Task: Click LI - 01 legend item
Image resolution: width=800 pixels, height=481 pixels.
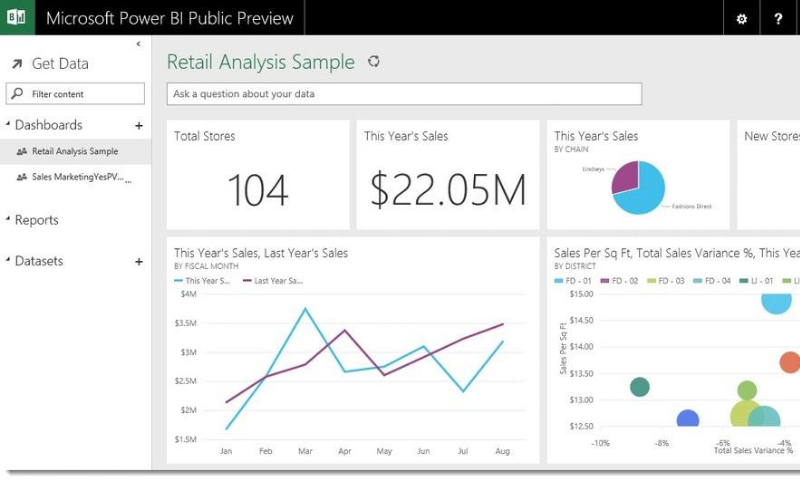Action: (x=757, y=281)
